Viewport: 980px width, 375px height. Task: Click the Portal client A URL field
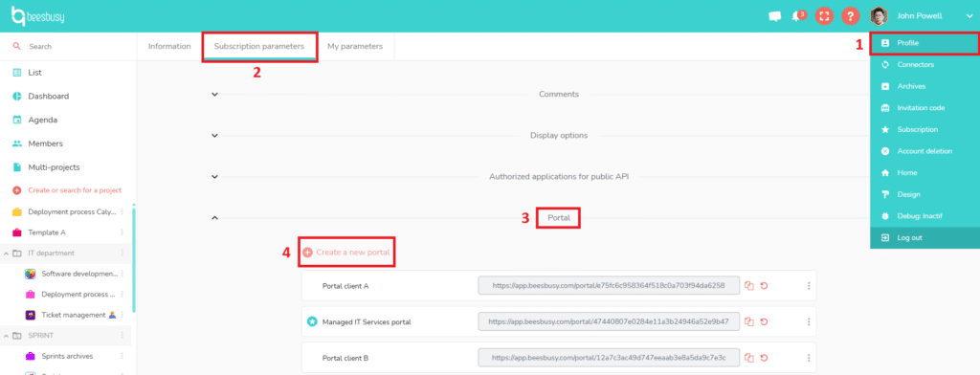pyautogui.click(x=609, y=286)
